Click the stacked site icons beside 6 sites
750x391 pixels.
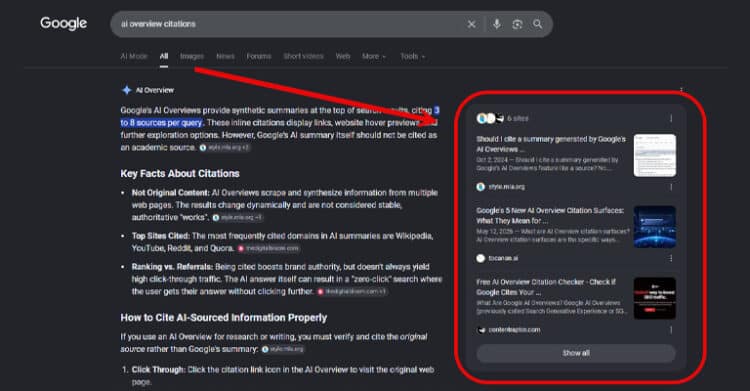490,118
